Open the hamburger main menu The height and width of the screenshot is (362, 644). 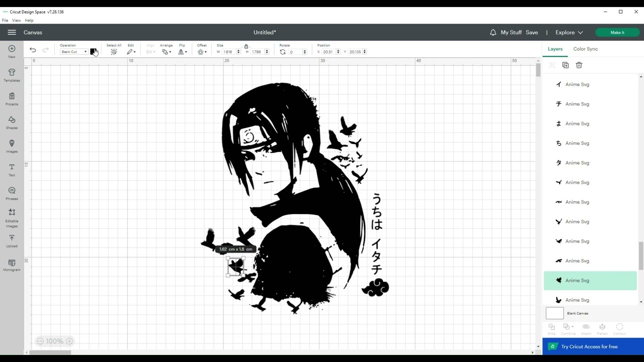pyautogui.click(x=12, y=32)
